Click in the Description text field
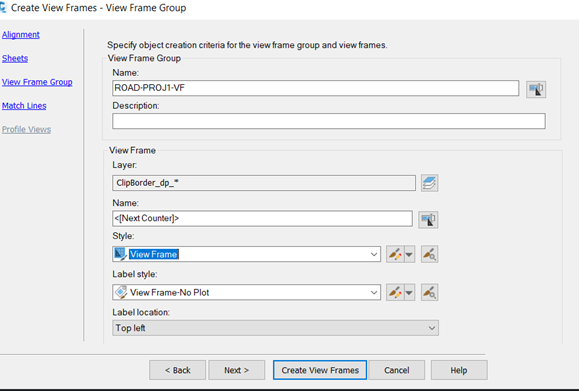Screen dimensions: 579x391 (329, 121)
